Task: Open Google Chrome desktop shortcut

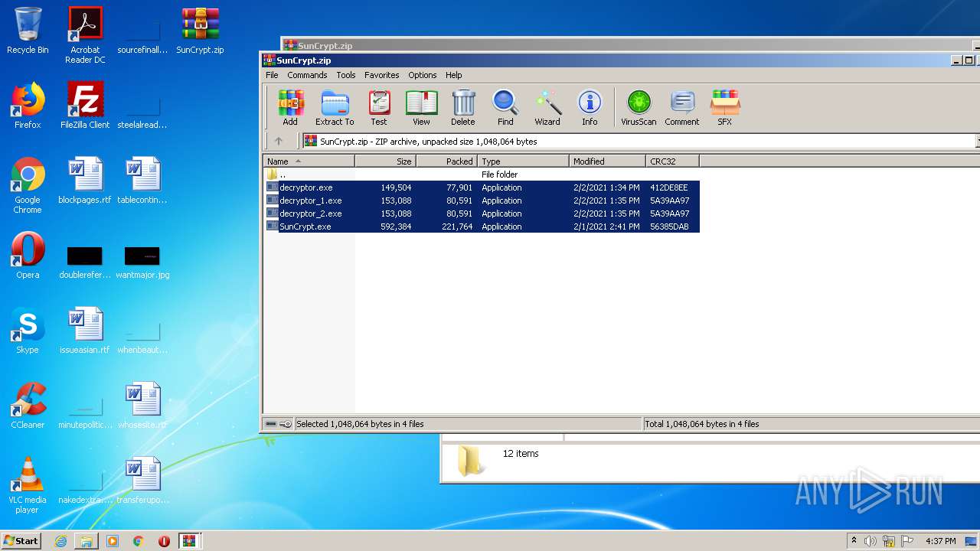Action: [x=28, y=185]
